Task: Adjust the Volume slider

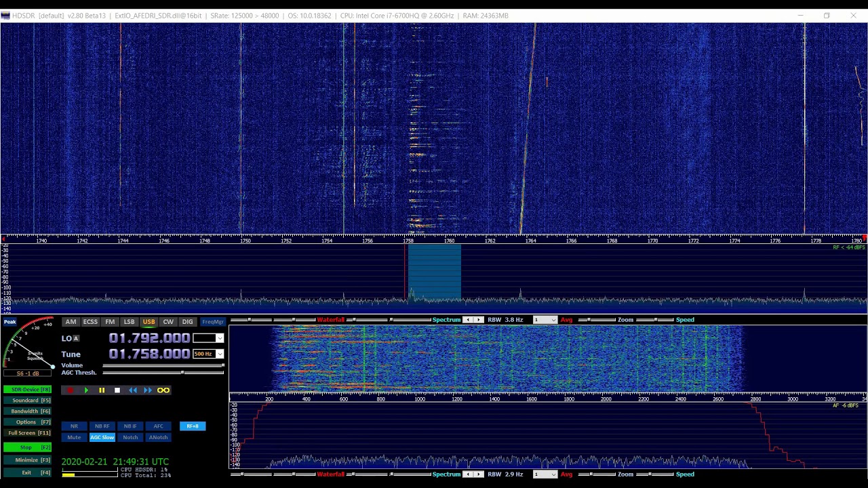Action: click(x=163, y=365)
